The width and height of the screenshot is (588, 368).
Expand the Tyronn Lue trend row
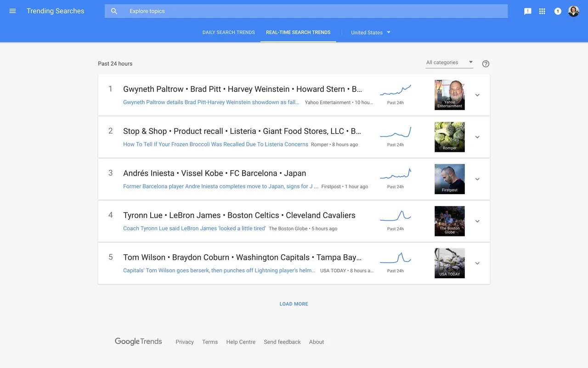[477, 221]
